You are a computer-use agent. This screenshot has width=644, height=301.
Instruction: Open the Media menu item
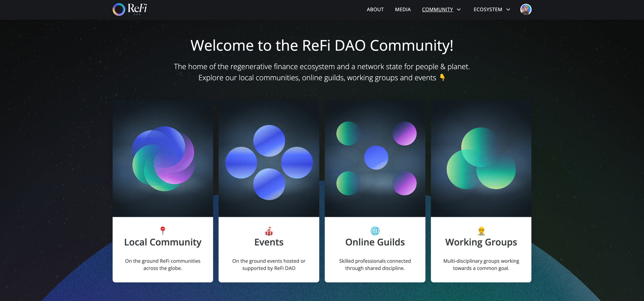(x=403, y=10)
